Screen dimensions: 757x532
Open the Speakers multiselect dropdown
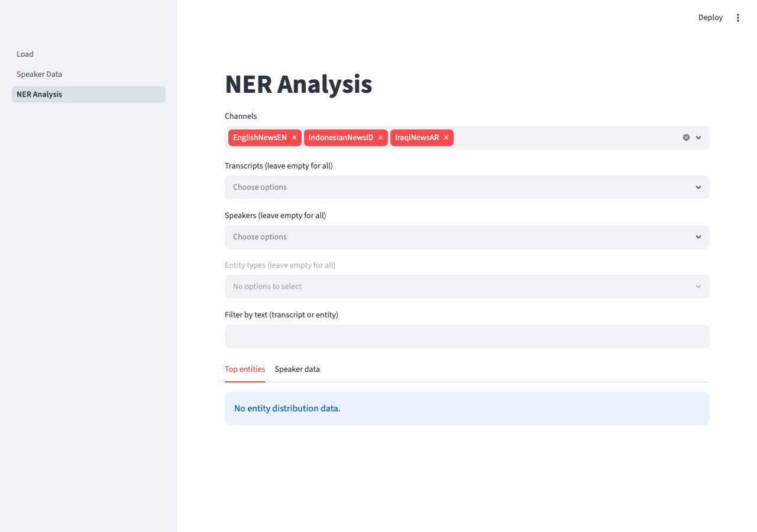(467, 237)
